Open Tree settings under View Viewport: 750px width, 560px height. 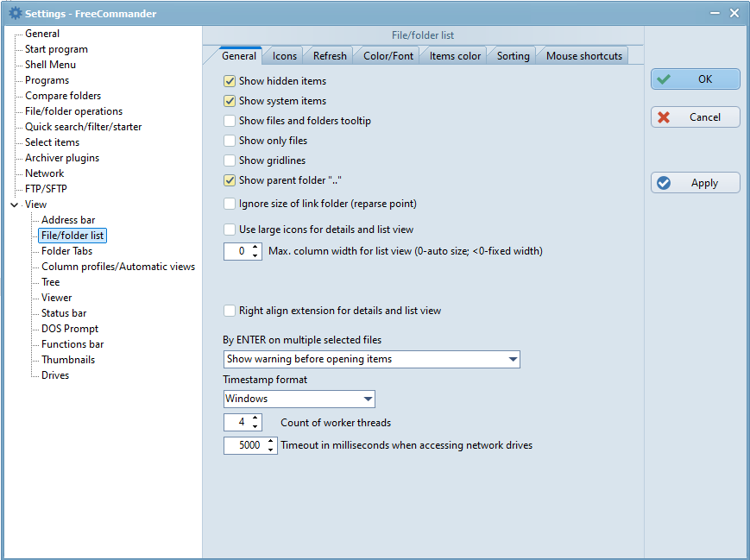[50, 282]
